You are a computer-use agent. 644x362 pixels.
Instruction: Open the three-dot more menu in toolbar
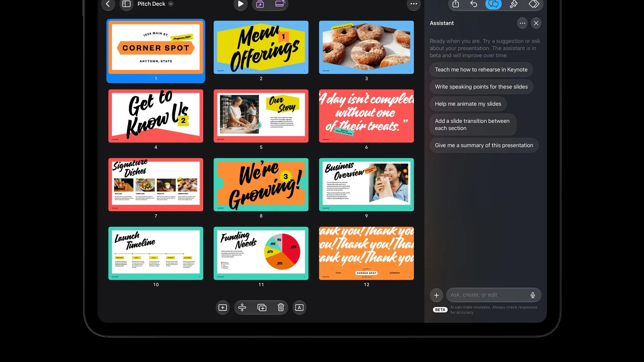click(414, 4)
